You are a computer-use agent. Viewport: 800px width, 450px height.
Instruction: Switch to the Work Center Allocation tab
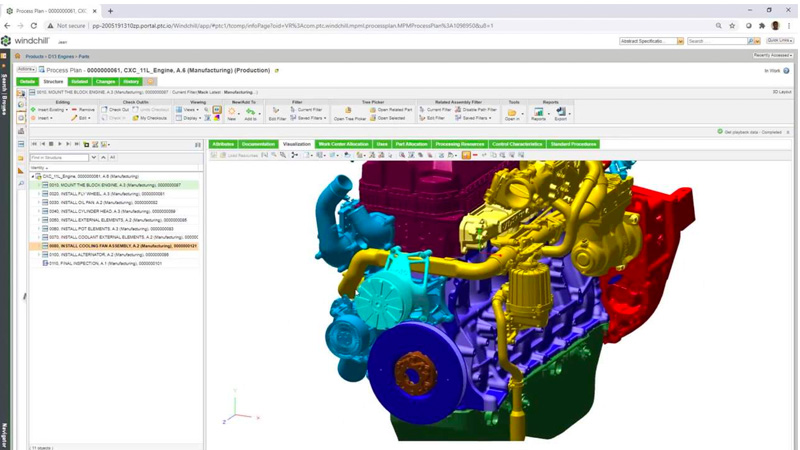click(x=343, y=144)
